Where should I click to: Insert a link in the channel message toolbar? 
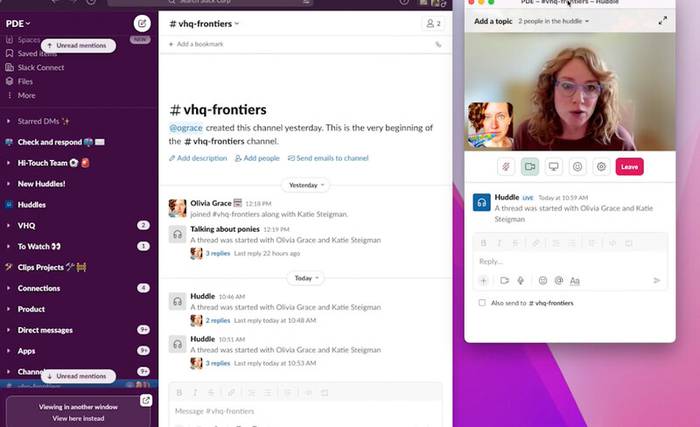[231, 393]
